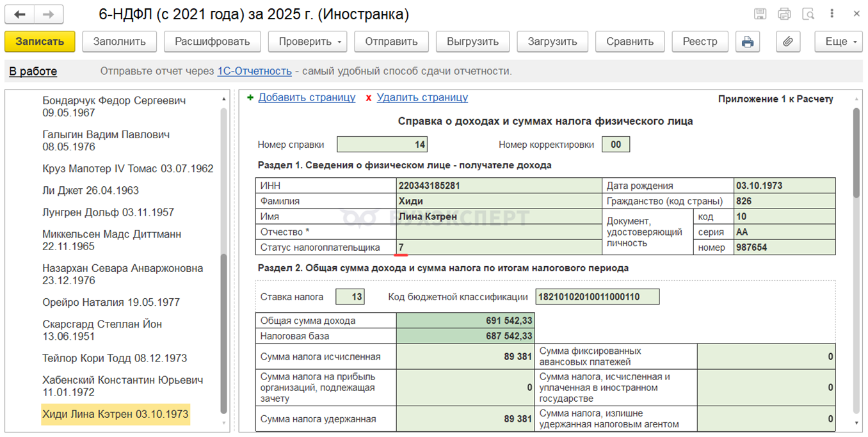868x437 pixels.
Task: Click the Удалить страницу link
Action: pyautogui.click(x=422, y=97)
